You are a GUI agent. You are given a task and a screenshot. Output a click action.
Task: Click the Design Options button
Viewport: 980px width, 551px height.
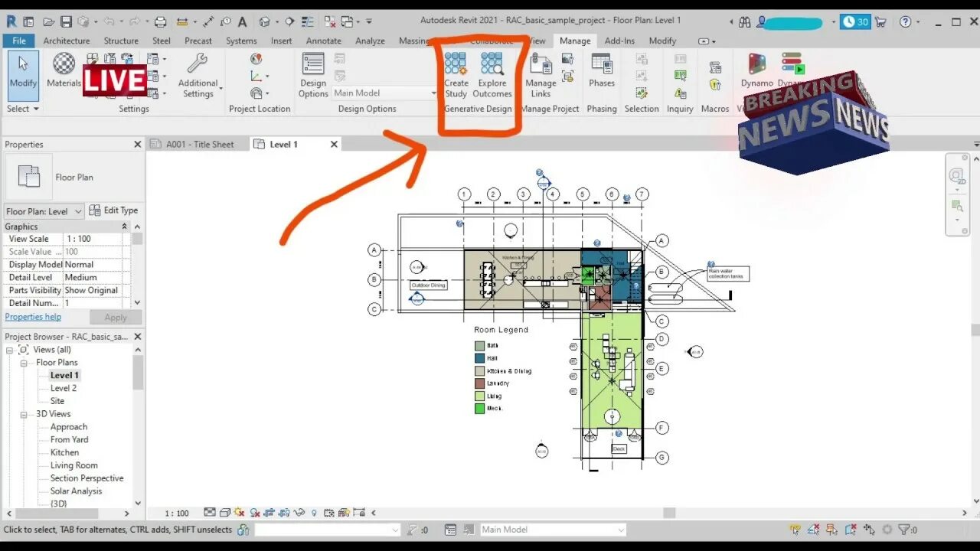click(x=312, y=76)
